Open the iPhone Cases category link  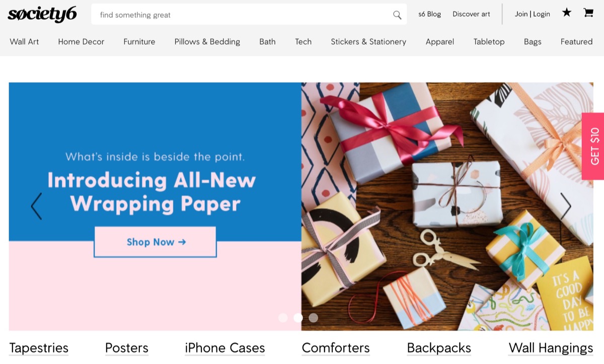[225, 348]
